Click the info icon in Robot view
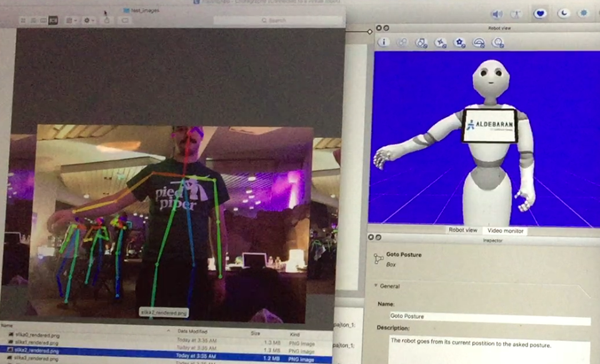The height and width of the screenshot is (364, 600). (x=383, y=42)
